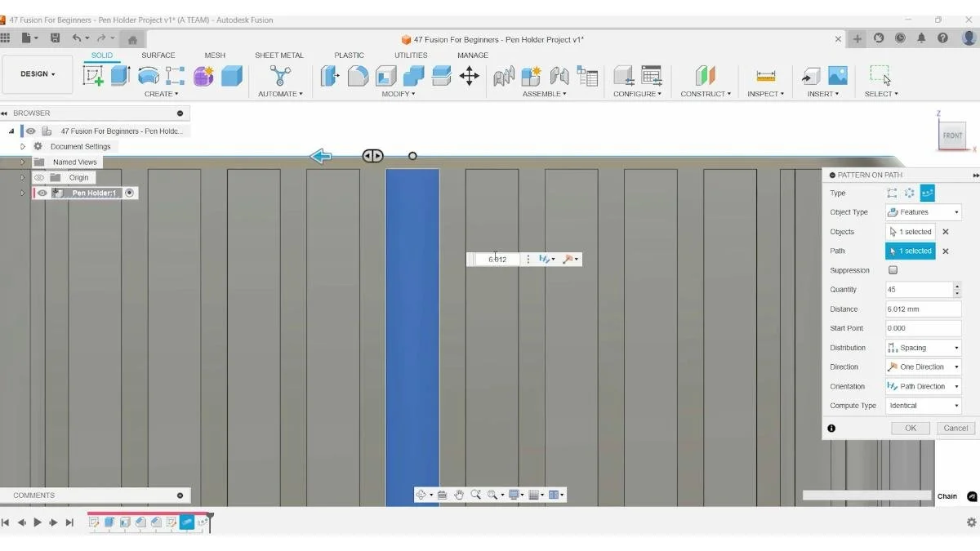
Task: Select the Measure tool
Action: pyautogui.click(x=766, y=76)
